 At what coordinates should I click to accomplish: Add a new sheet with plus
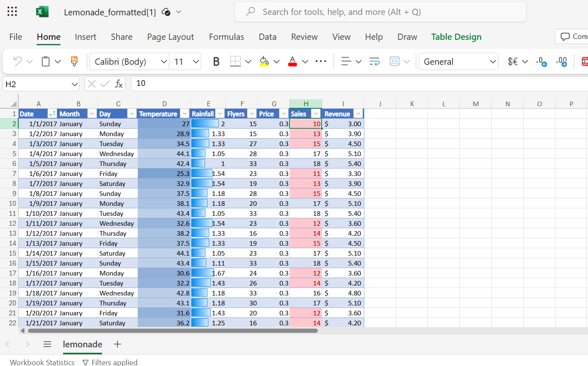(x=117, y=344)
